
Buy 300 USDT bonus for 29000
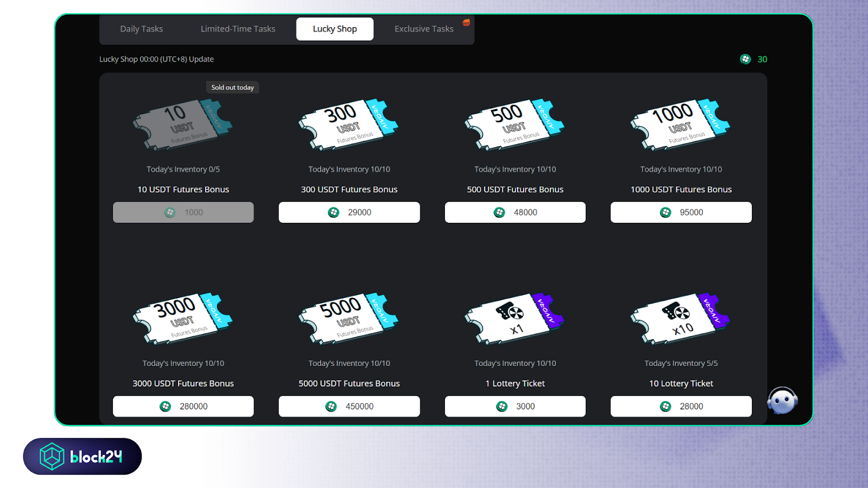point(349,213)
